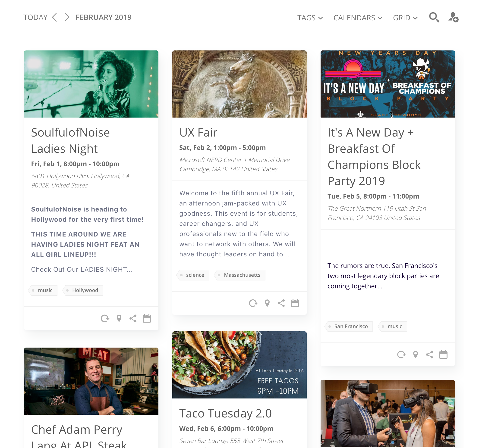Click location pin on Block Party card

coord(415,355)
